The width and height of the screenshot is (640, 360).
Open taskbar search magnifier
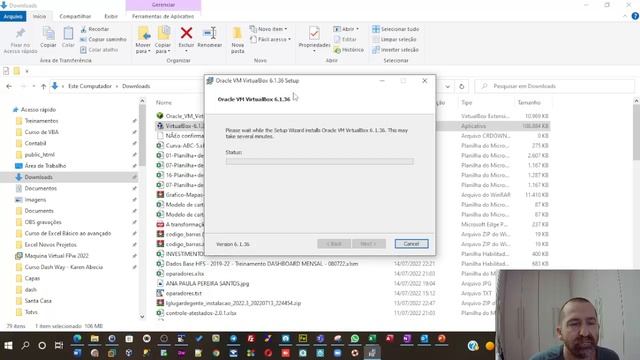click(x=25, y=345)
